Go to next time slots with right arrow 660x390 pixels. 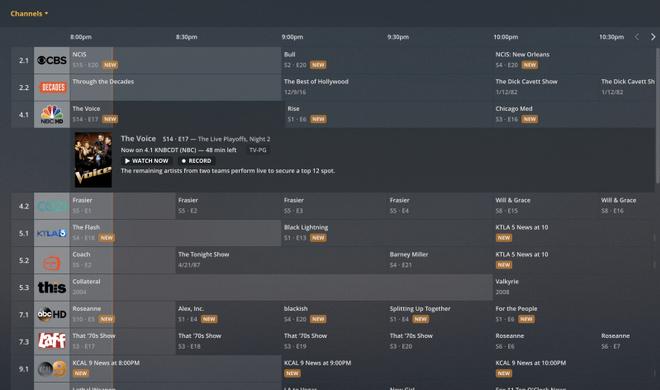653,37
